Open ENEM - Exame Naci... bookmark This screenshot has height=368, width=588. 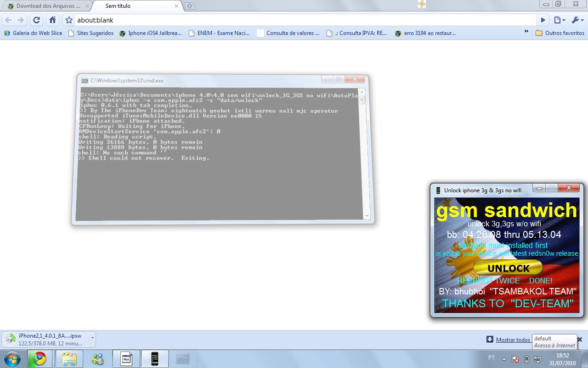pyautogui.click(x=219, y=33)
